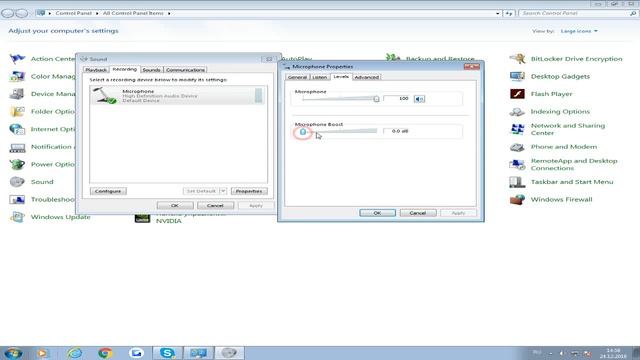
Task: Open RemoteApp and Desktop Connections icon
Action: tap(517, 164)
